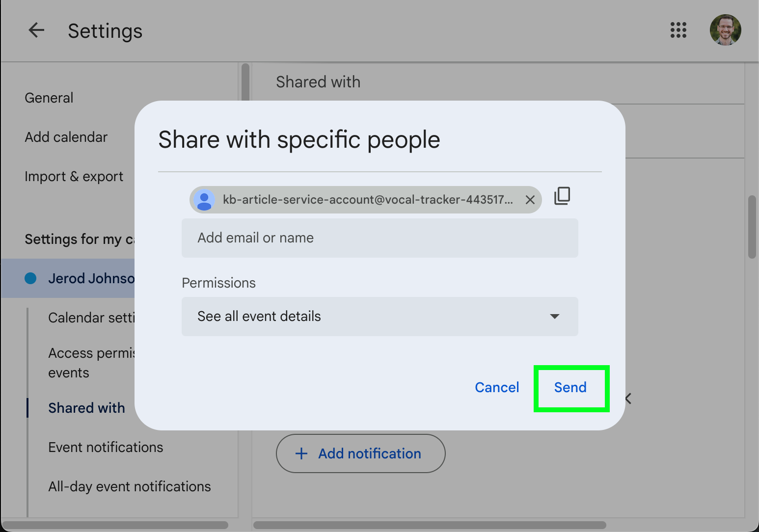Viewport: 759px width, 532px height.
Task: Click Send to share the calendar
Action: [570, 388]
